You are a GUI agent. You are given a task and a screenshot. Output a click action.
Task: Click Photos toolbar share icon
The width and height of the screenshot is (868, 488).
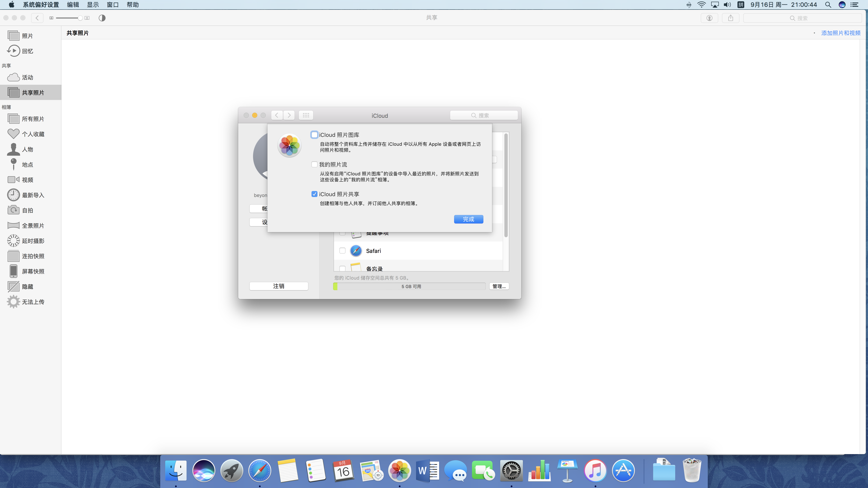(730, 18)
